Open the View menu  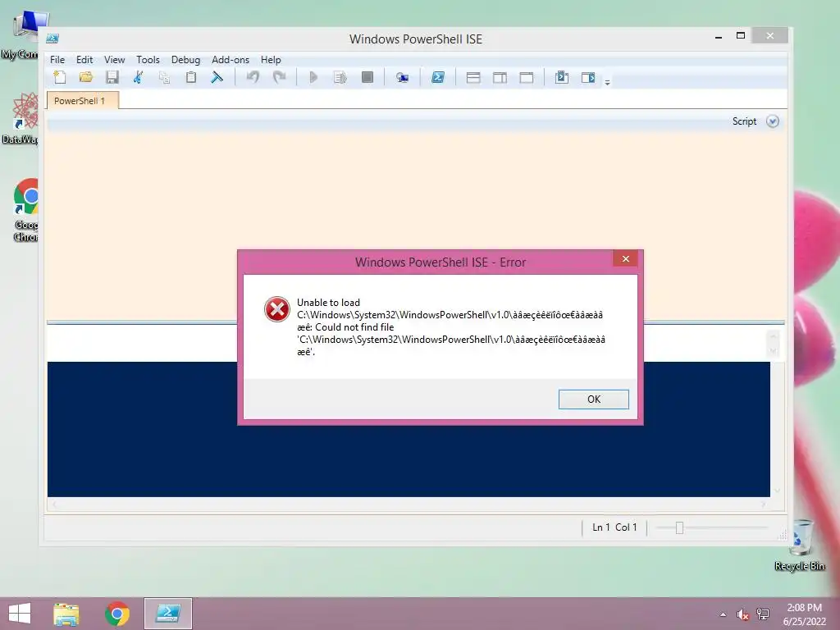pos(114,59)
